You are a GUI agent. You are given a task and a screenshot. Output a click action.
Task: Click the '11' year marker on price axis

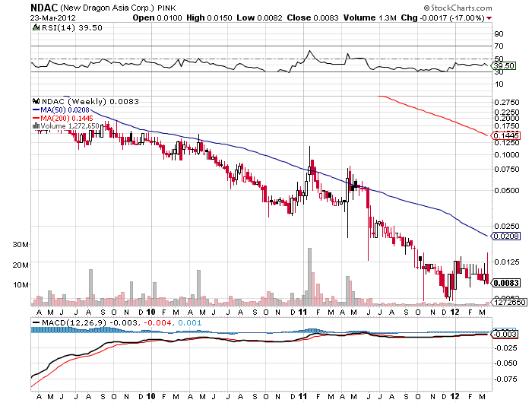pos(302,312)
